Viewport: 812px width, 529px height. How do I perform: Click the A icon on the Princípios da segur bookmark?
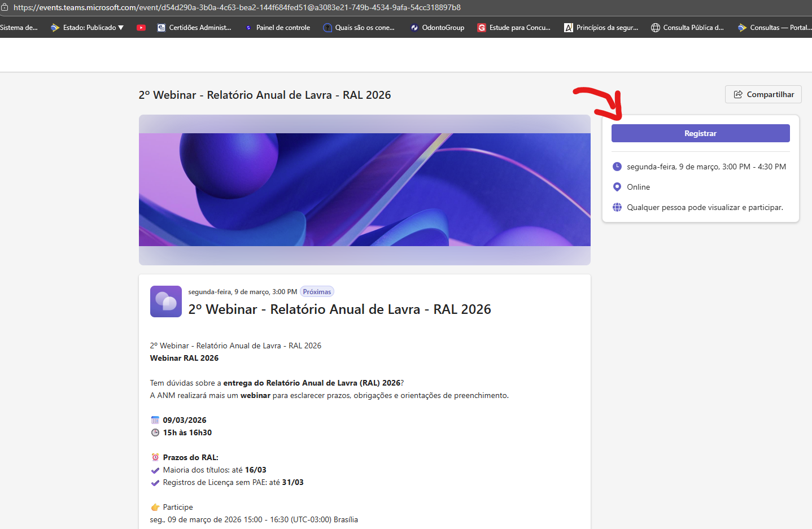[569, 27]
